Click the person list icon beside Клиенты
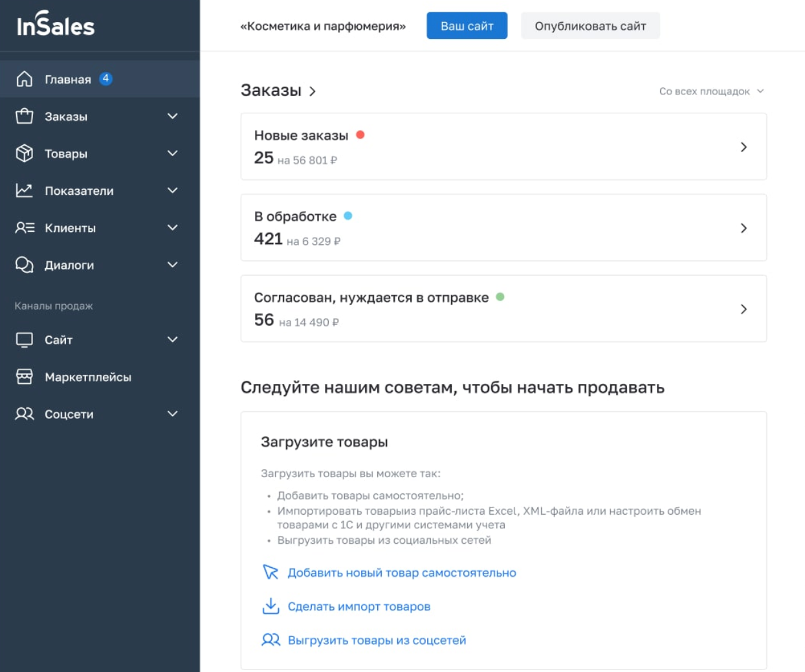 point(25,227)
